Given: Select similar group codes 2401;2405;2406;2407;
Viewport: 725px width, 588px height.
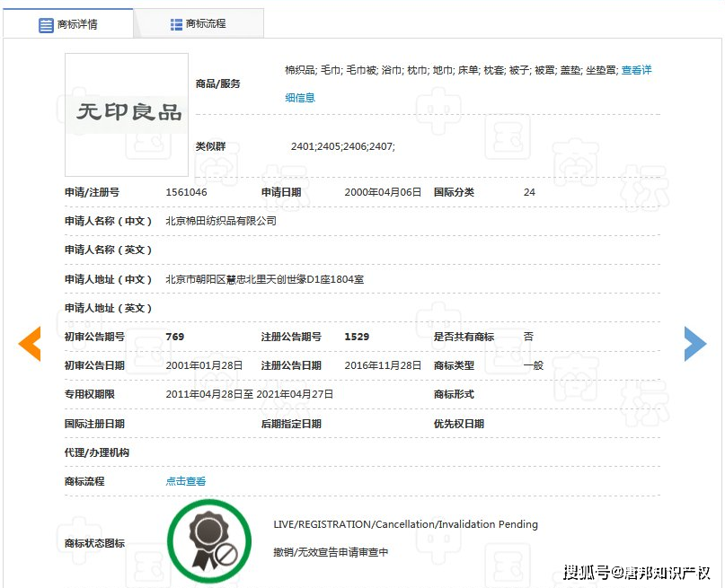Looking at the screenshot, I should pyautogui.click(x=342, y=146).
